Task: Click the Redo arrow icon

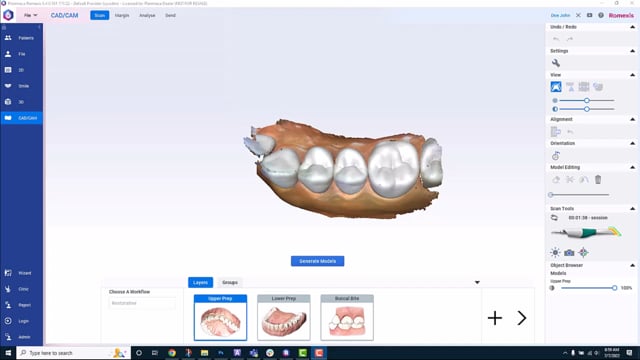Action: point(569,39)
